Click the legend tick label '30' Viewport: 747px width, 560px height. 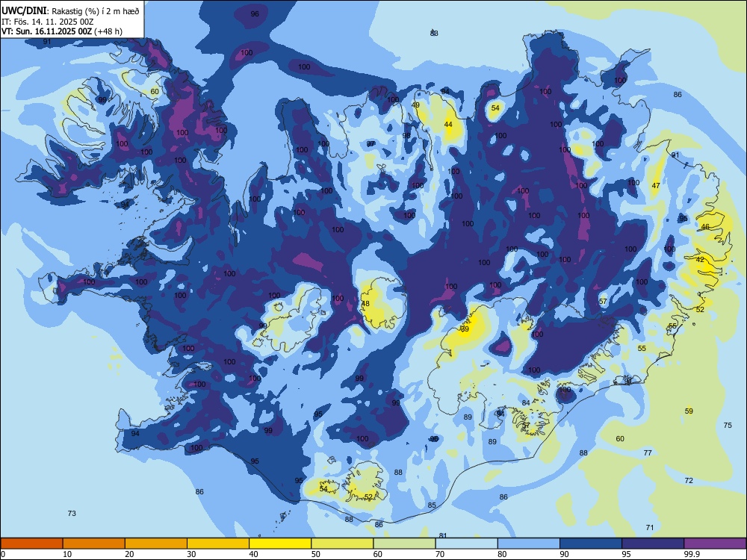(191, 554)
